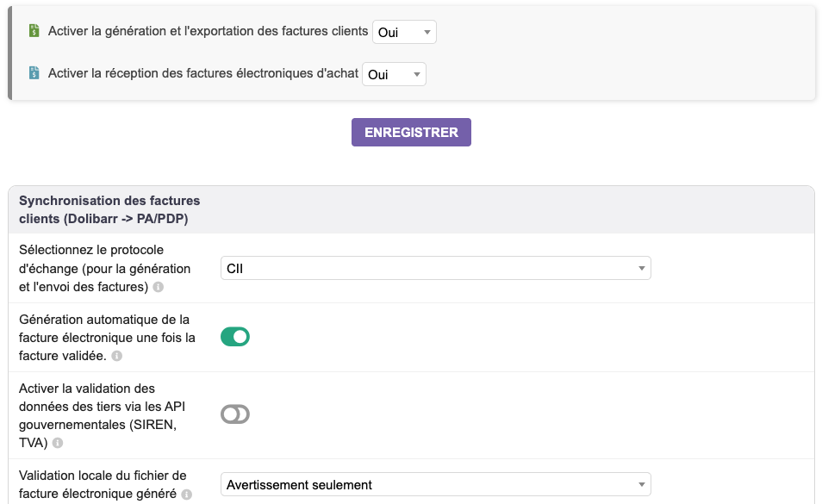822x504 pixels.
Task: Open info tooltip for exchange protocol
Action: (158, 287)
